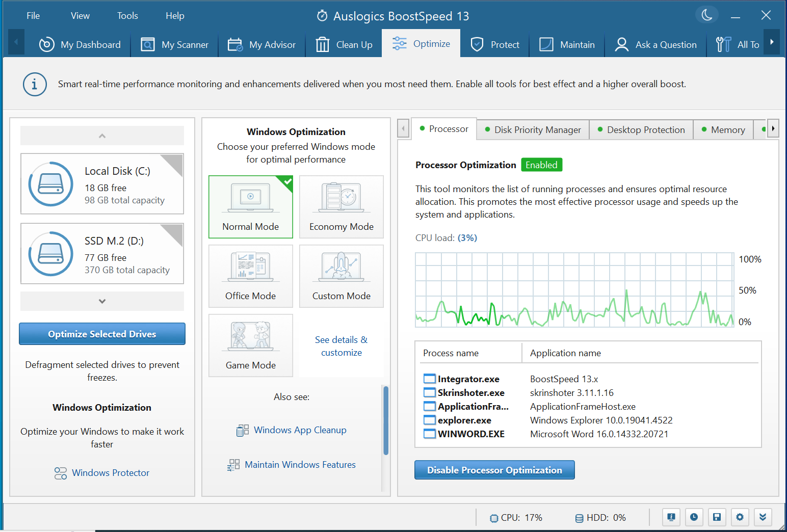Open Ask a Question tab
The image size is (787, 532).
click(655, 45)
